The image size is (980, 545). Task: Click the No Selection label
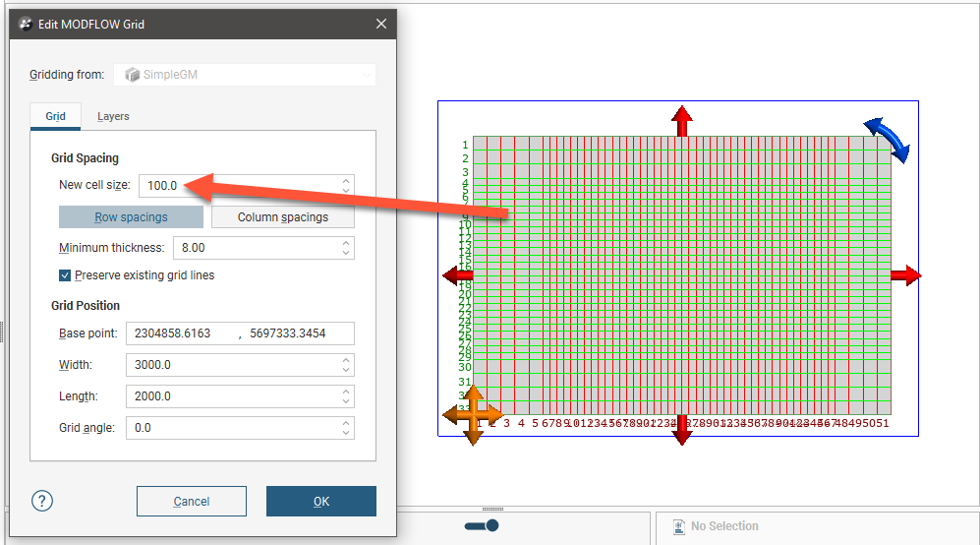724,526
